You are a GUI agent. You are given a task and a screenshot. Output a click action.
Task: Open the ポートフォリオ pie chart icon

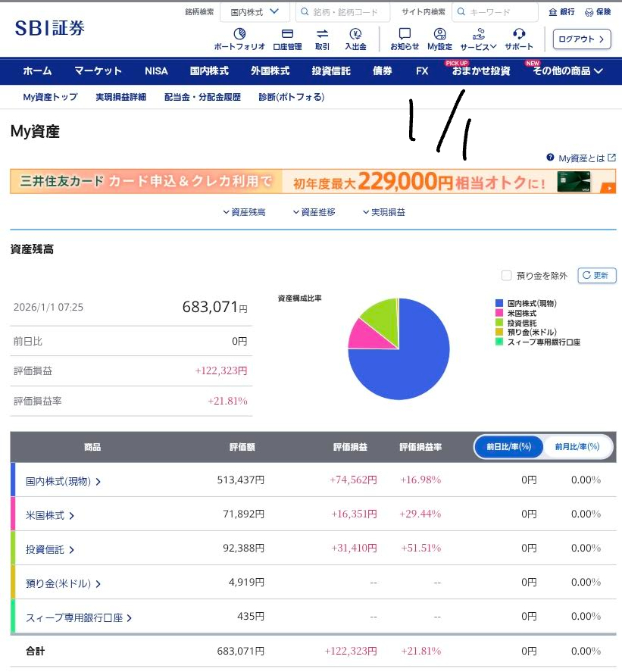point(239,34)
